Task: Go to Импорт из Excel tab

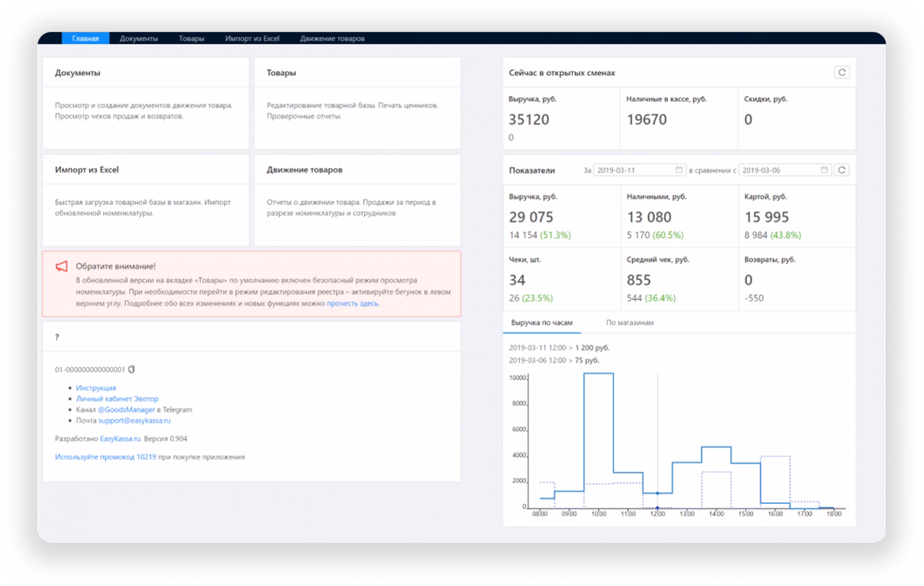Action: pos(253,38)
